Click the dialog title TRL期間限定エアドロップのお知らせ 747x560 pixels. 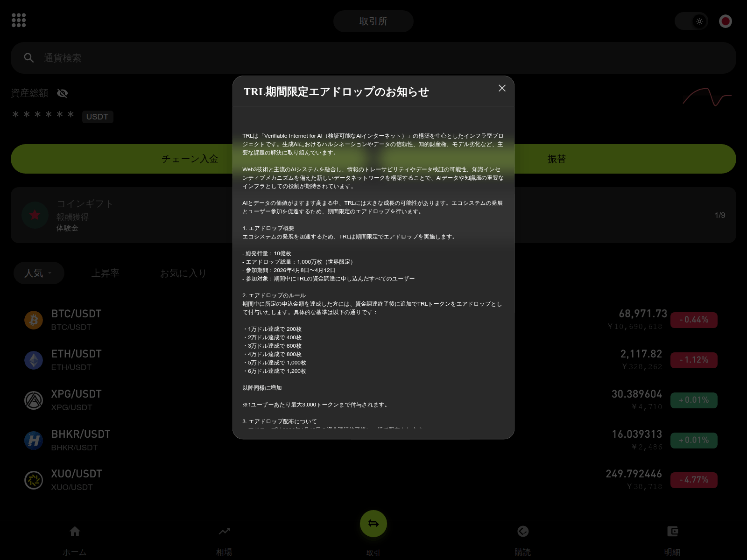tap(336, 91)
